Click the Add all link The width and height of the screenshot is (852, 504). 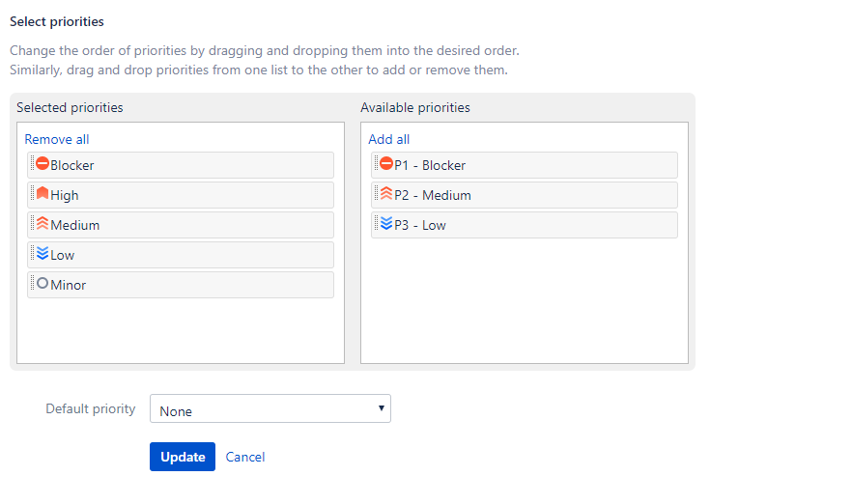point(389,139)
